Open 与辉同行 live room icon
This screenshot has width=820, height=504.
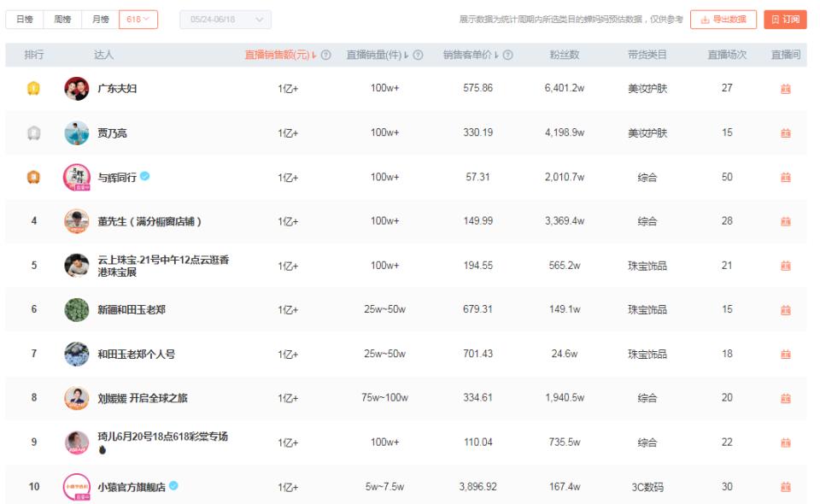(x=785, y=178)
